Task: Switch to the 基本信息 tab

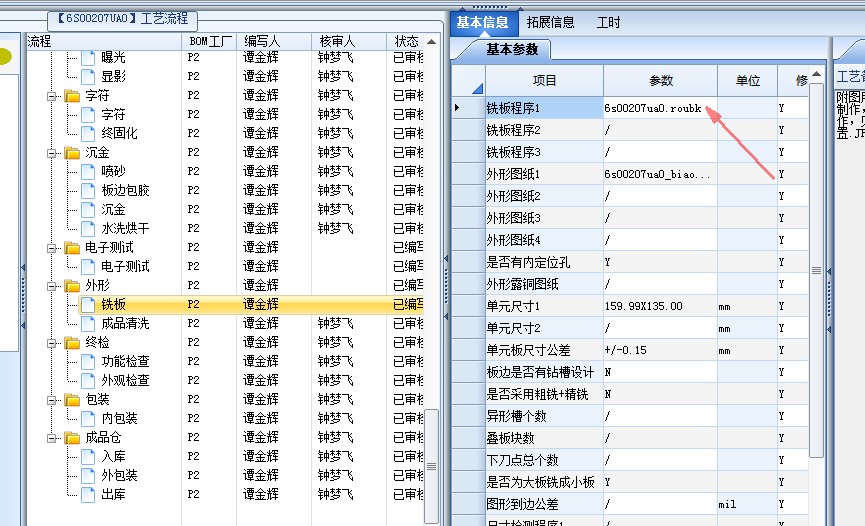Action: pos(482,23)
